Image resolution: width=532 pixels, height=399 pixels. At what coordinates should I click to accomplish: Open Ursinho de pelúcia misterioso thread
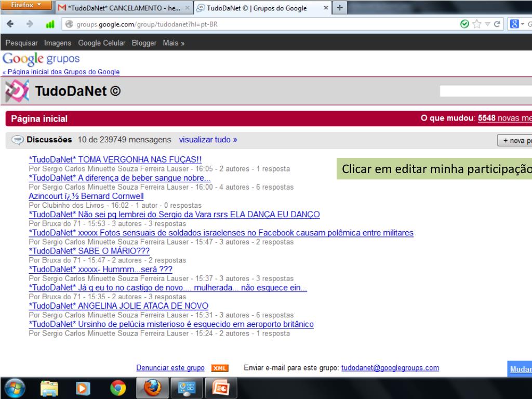point(171,324)
